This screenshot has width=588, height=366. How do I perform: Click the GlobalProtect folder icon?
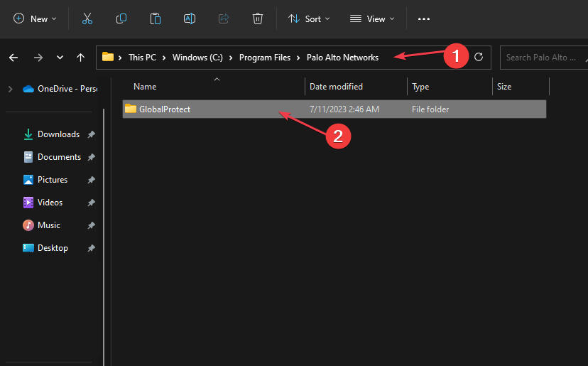(x=131, y=109)
